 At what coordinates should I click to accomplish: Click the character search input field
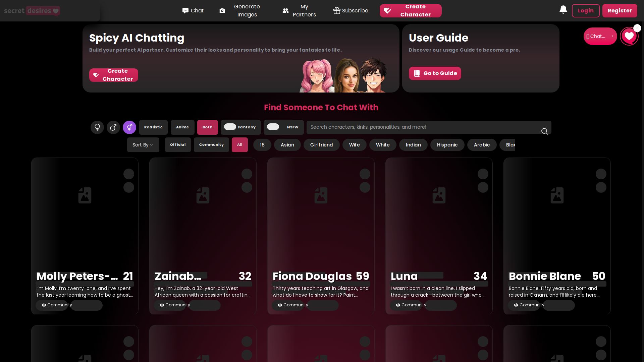[423, 127]
